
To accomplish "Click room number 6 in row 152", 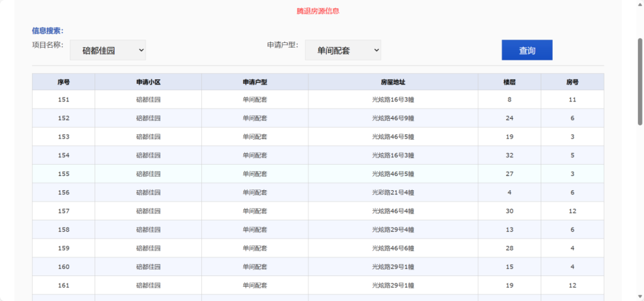I will pos(572,118).
